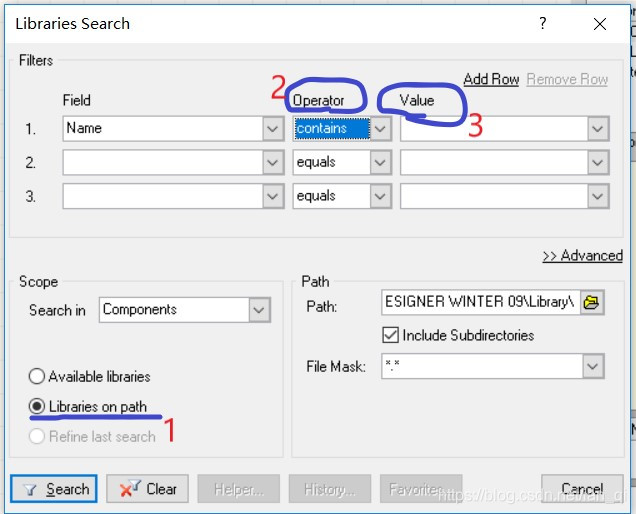Click the browse folder icon beside Path
The width and height of the screenshot is (636, 514).
pyautogui.click(x=592, y=304)
